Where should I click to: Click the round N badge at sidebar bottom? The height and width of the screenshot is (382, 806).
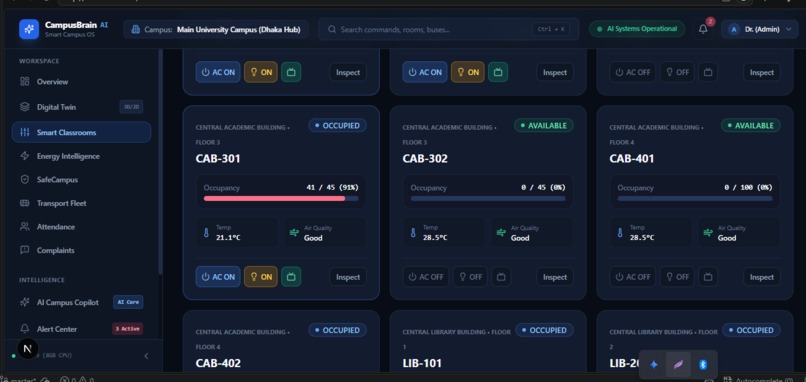pyautogui.click(x=28, y=349)
